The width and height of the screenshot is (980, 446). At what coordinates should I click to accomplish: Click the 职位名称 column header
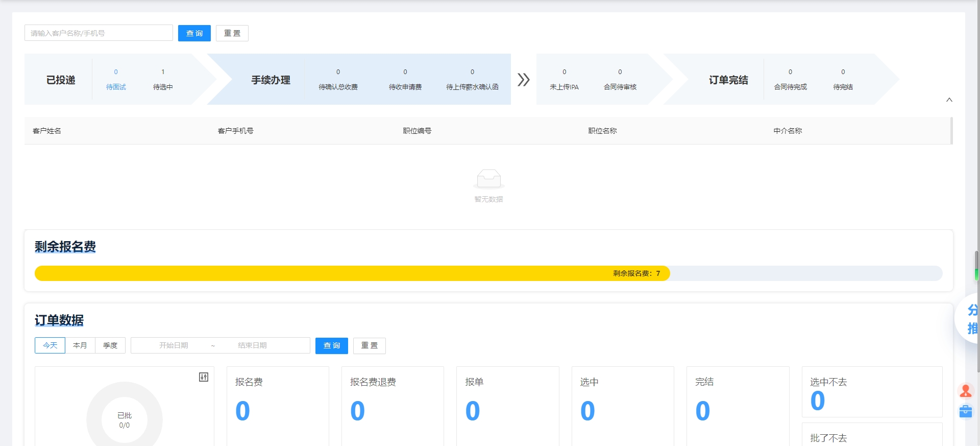(x=602, y=131)
